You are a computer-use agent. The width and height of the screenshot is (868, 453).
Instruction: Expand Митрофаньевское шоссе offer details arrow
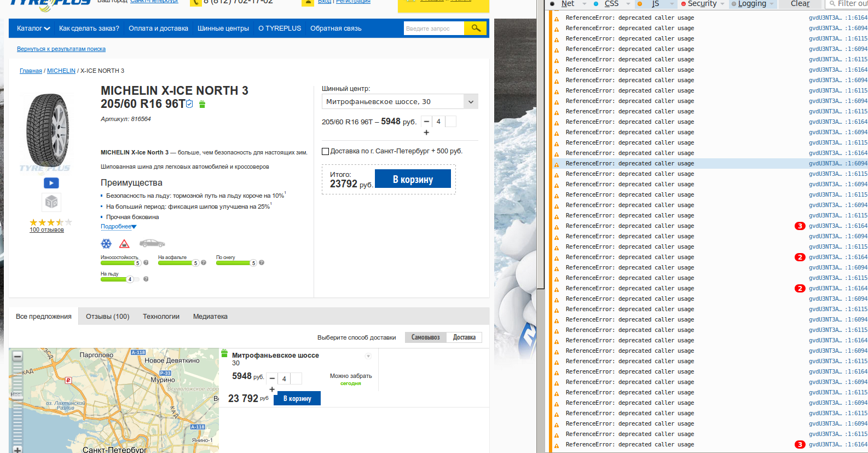[x=368, y=356]
